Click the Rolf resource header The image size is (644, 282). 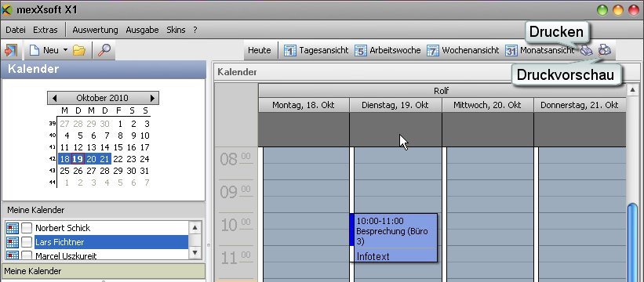[x=442, y=91]
